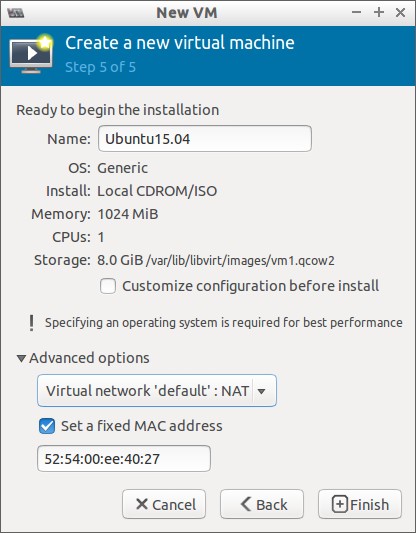Image resolution: width=416 pixels, height=533 pixels.
Task: Finish creating the virtual machine
Action: click(x=360, y=504)
